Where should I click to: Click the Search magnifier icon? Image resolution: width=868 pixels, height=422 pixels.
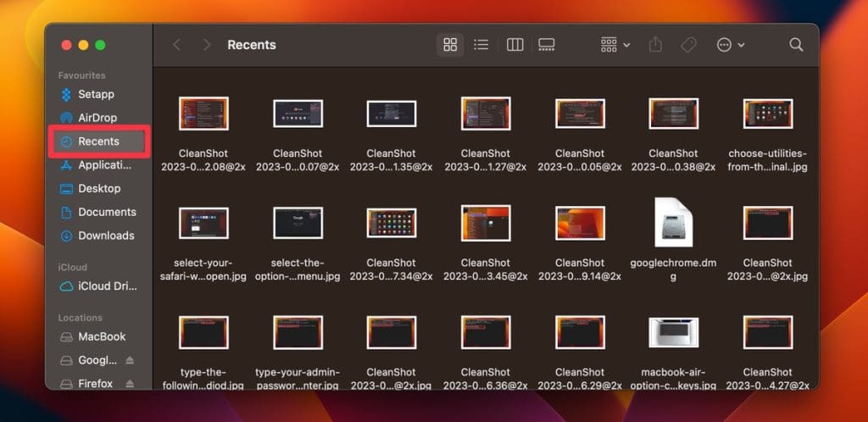click(796, 45)
